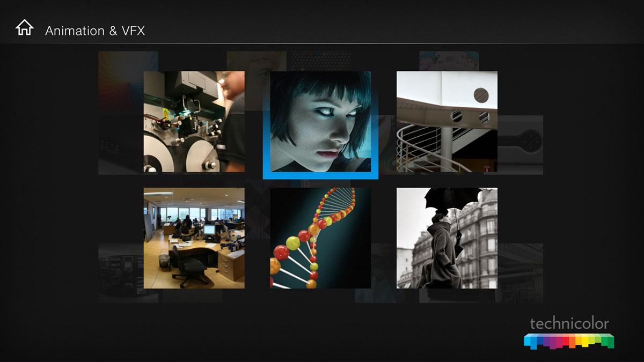This screenshot has height=362, width=644.
Task: Click the Animation & VFX title
Action: click(x=95, y=31)
